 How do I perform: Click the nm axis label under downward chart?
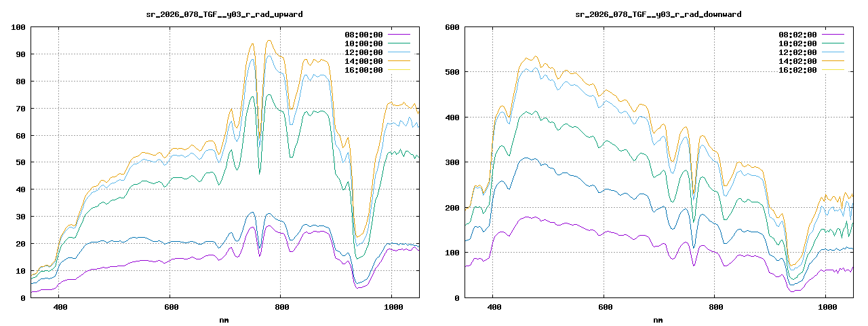(x=658, y=319)
